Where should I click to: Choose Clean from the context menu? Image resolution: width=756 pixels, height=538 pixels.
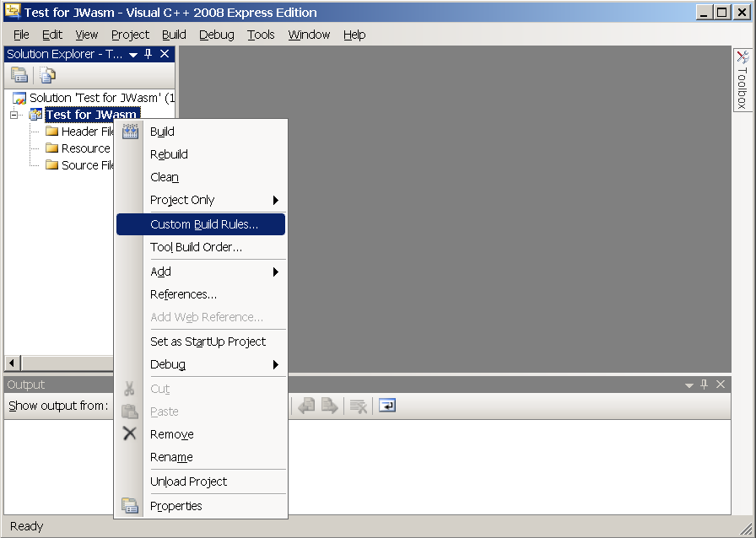click(201, 177)
